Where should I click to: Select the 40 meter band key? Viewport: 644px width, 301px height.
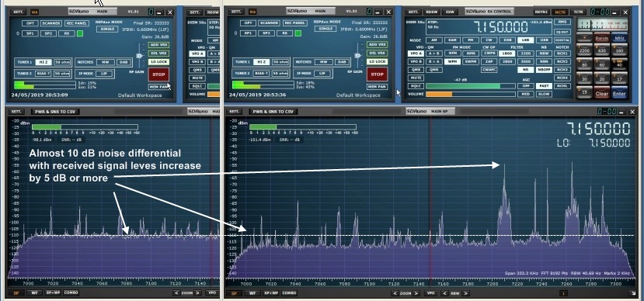[x=619, y=64]
